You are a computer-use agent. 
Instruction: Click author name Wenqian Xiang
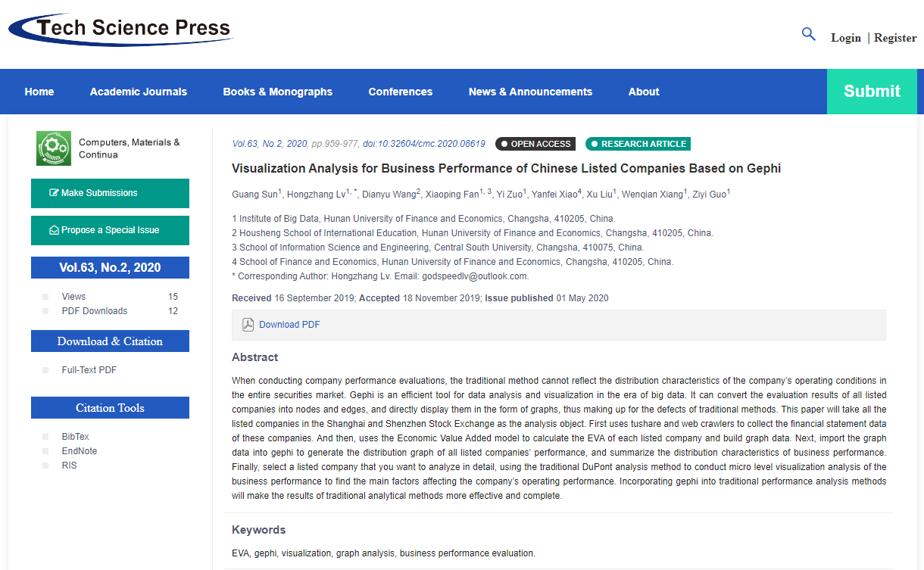[x=653, y=195]
